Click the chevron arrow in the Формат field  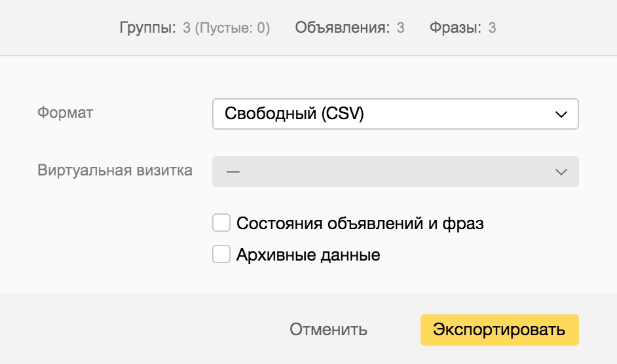(x=561, y=115)
